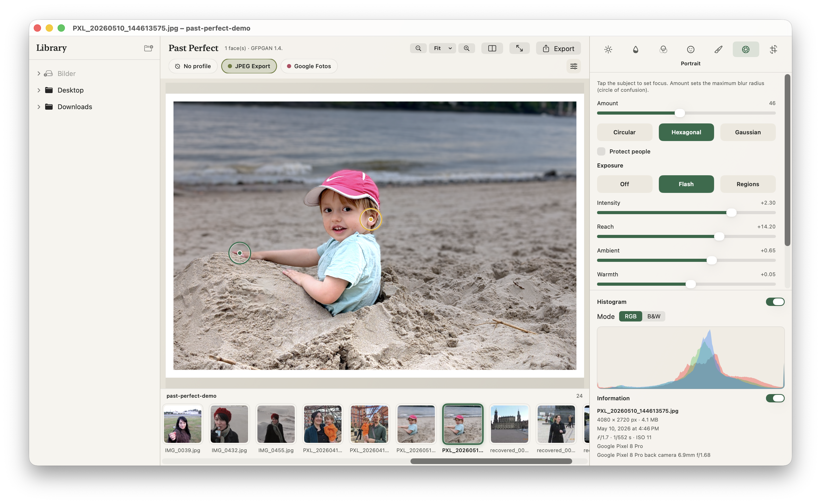Enter fullscreen with the expand arrows

point(519,48)
